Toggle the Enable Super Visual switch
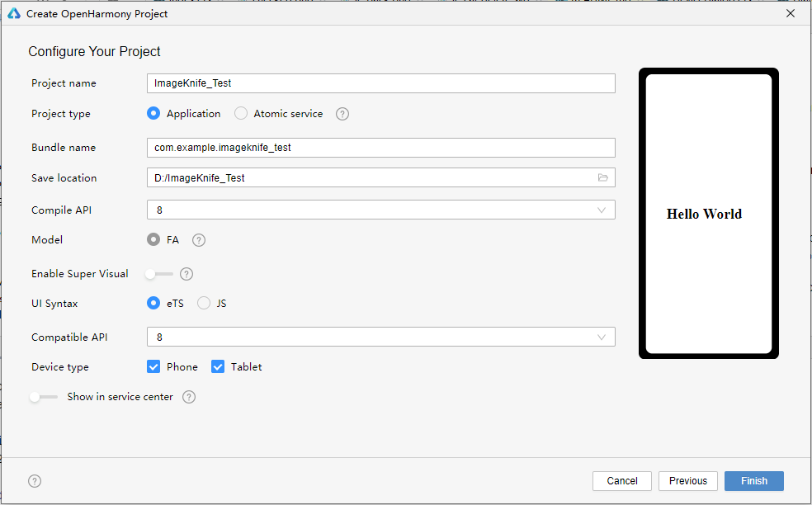The width and height of the screenshot is (812, 505). coord(158,274)
